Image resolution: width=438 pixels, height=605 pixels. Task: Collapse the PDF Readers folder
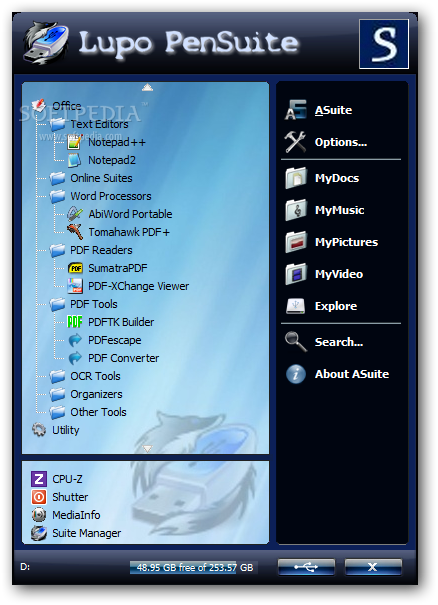(x=57, y=250)
